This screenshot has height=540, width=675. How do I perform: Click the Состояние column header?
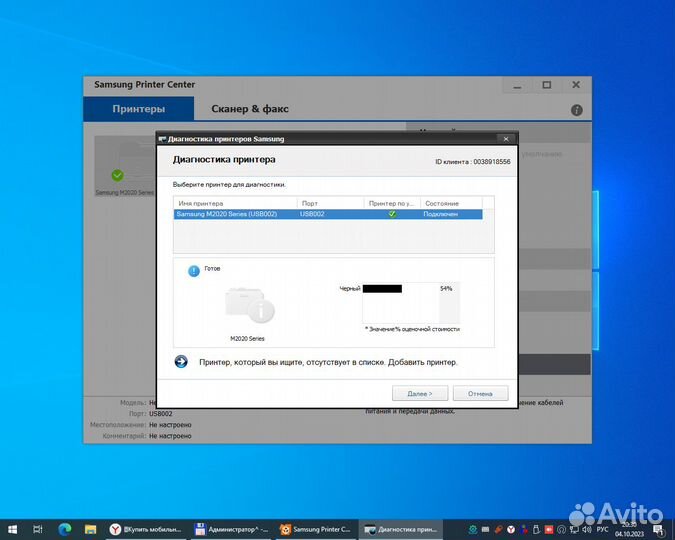(x=451, y=203)
